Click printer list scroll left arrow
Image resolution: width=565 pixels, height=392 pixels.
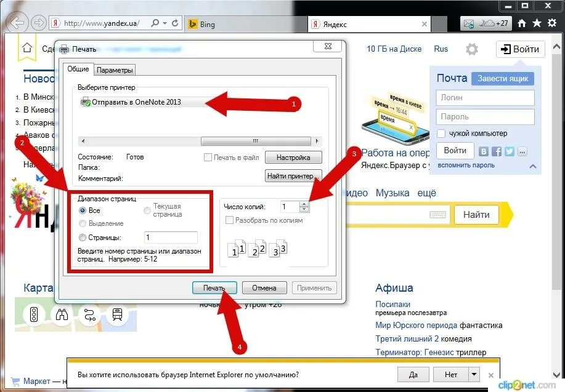(x=83, y=141)
